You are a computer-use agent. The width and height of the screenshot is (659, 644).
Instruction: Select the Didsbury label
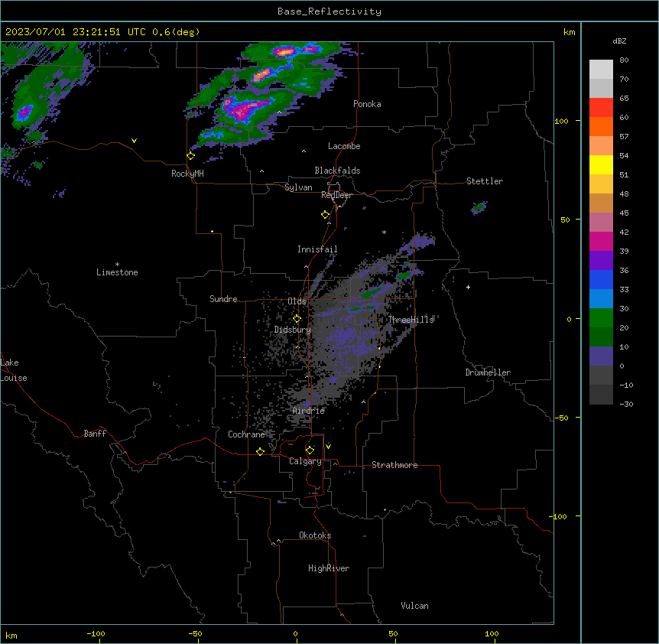click(293, 330)
